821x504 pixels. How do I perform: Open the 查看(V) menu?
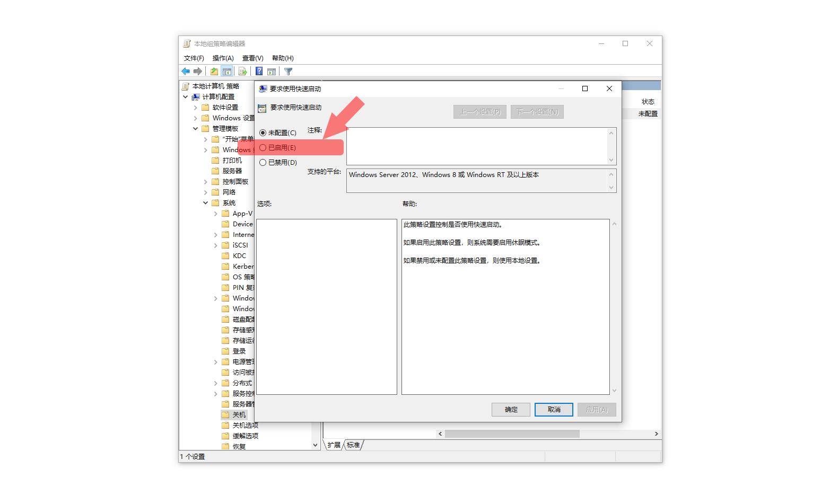[x=252, y=58]
